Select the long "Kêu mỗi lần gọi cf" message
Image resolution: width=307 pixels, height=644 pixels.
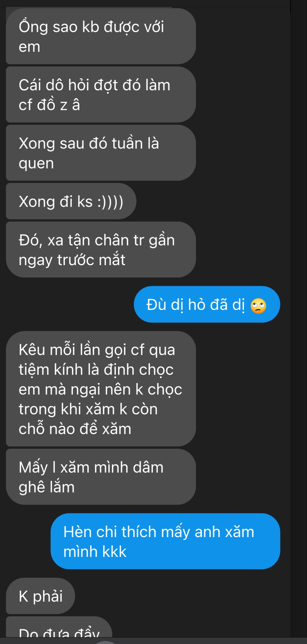[101, 389]
